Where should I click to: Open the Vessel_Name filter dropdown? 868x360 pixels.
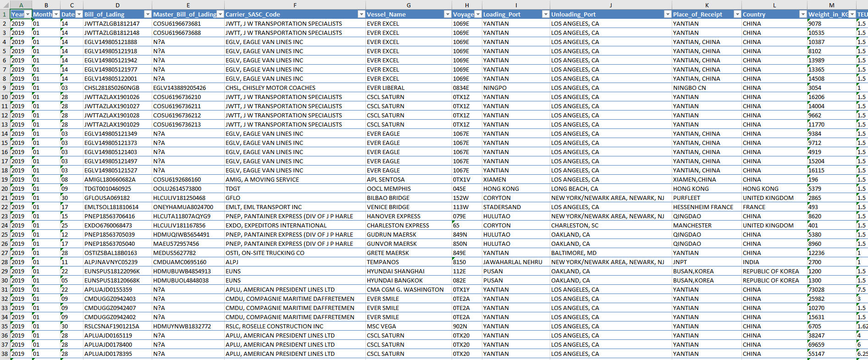pos(448,14)
